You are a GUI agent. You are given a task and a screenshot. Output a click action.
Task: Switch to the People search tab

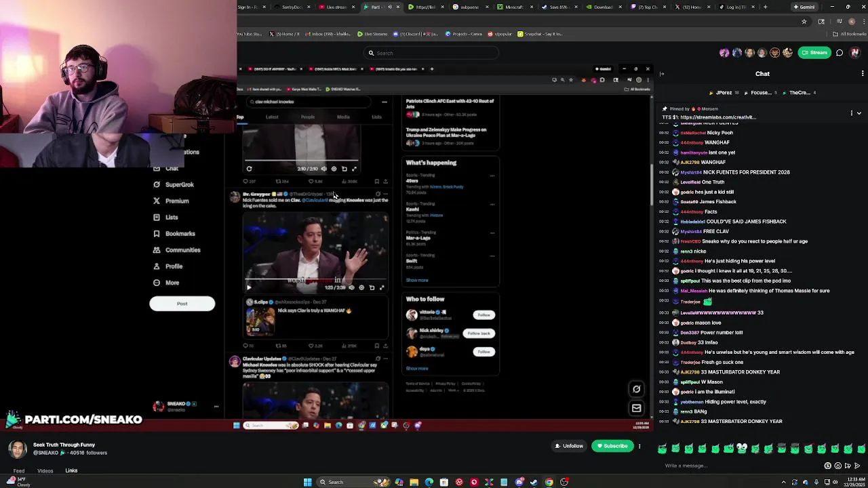308,117
